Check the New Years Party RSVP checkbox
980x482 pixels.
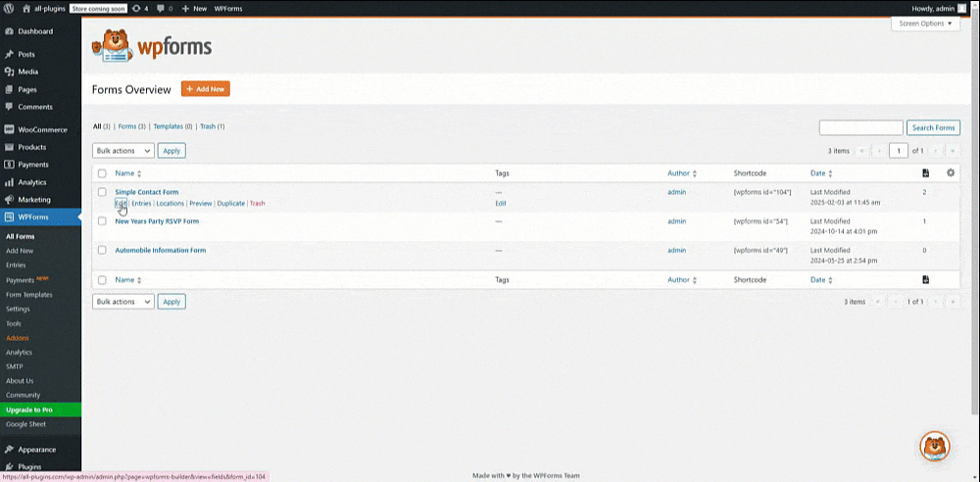pyautogui.click(x=102, y=221)
